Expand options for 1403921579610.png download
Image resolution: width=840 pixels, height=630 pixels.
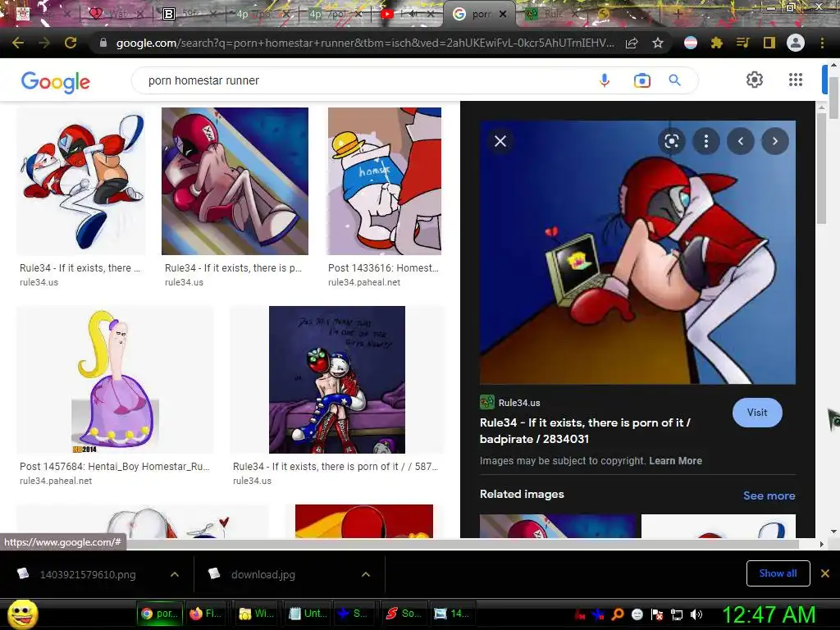click(175, 574)
